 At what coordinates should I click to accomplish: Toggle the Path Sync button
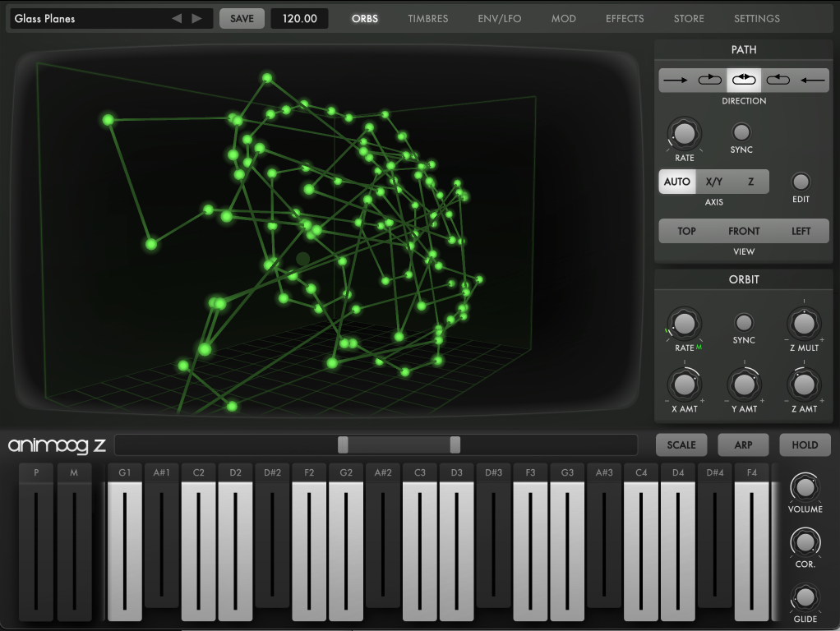point(741,132)
